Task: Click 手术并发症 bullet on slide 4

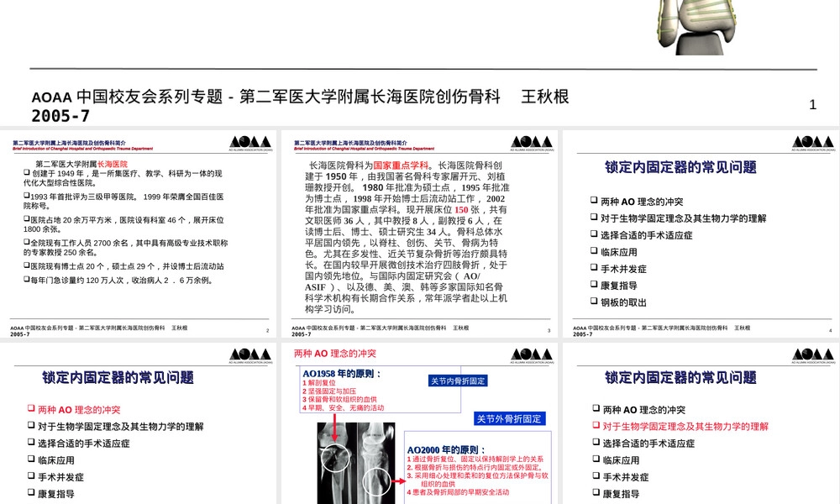Action: tap(618, 269)
